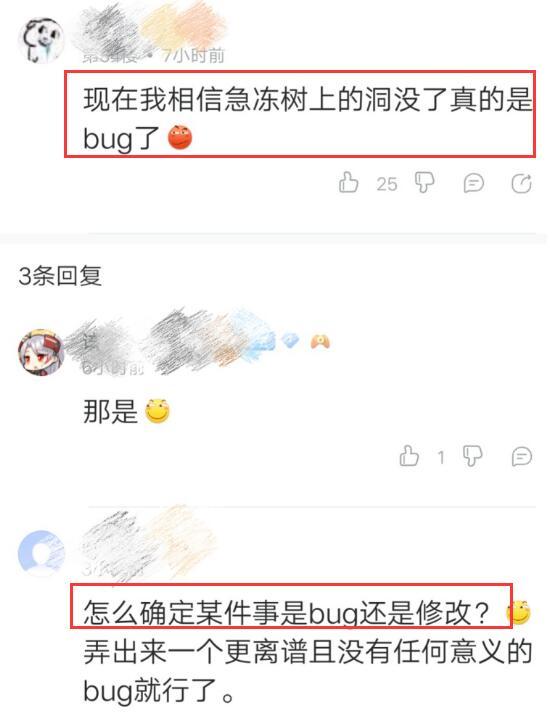Tap the '7小时前' timestamp on top comment
The image size is (552, 713).
[194, 56]
